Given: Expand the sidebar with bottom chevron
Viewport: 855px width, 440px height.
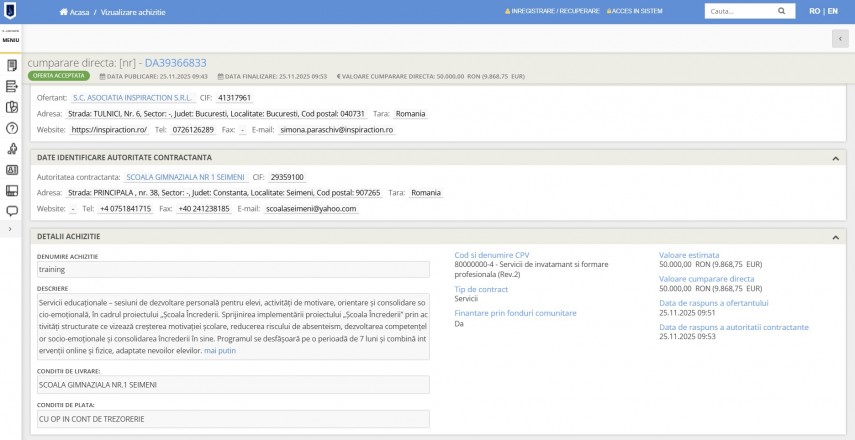Looking at the screenshot, I should point(10,229).
